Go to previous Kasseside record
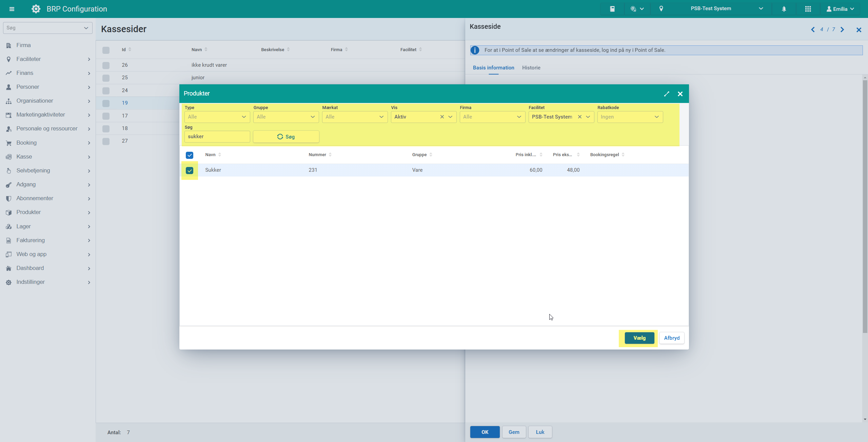The image size is (868, 442). (x=813, y=29)
